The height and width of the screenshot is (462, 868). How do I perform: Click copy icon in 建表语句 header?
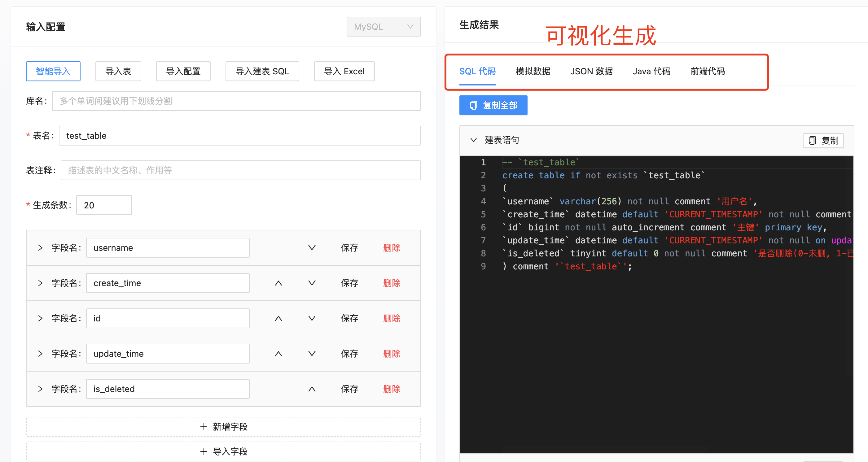[812, 141]
